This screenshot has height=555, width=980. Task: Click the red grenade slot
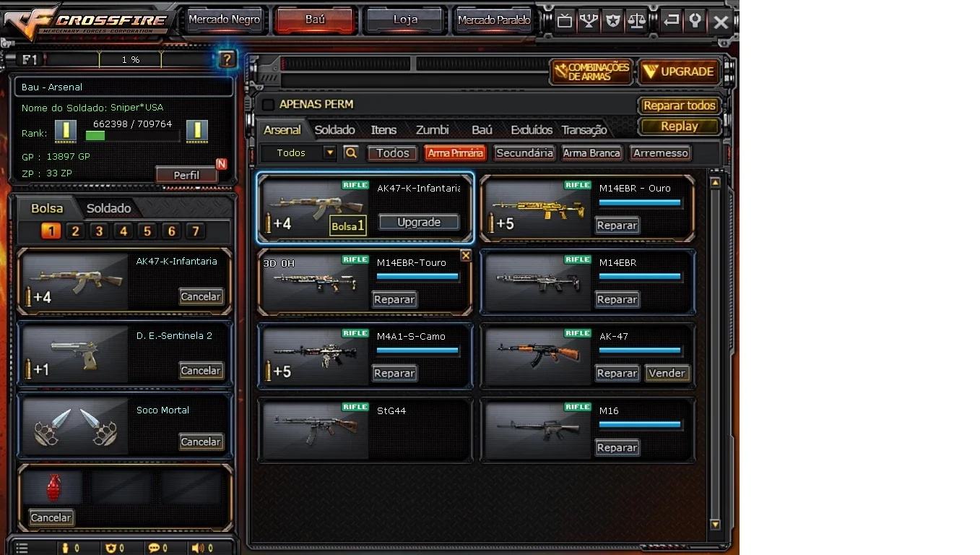pyautogui.click(x=53, y=488)
